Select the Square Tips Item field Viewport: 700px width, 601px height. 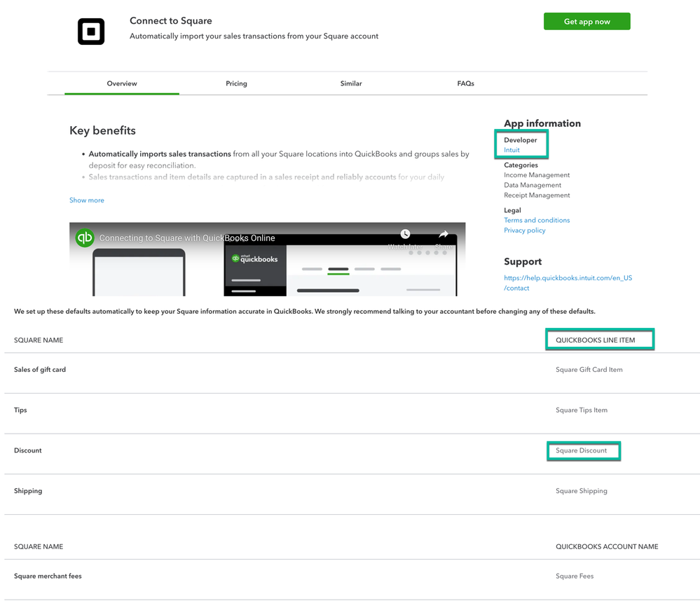582,410
